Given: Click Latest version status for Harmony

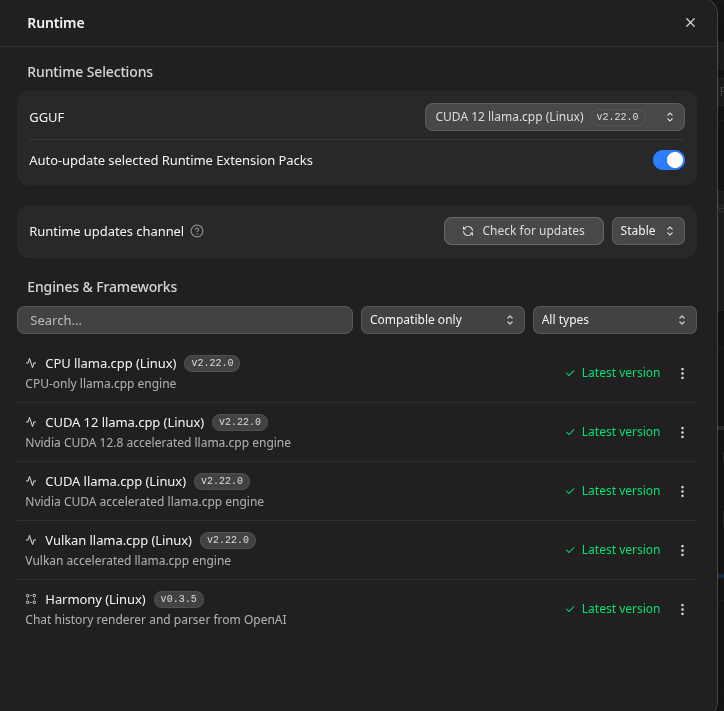Looking at the screenshot, I should [613, 609].
